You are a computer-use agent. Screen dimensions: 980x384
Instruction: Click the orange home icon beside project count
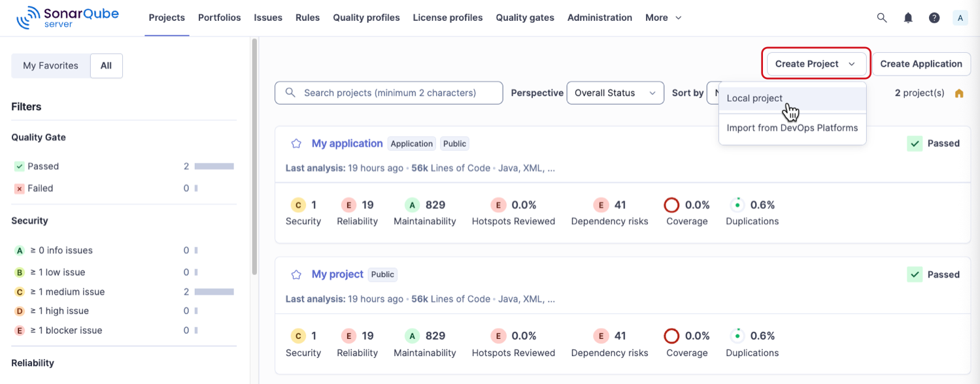pos(958,93)
